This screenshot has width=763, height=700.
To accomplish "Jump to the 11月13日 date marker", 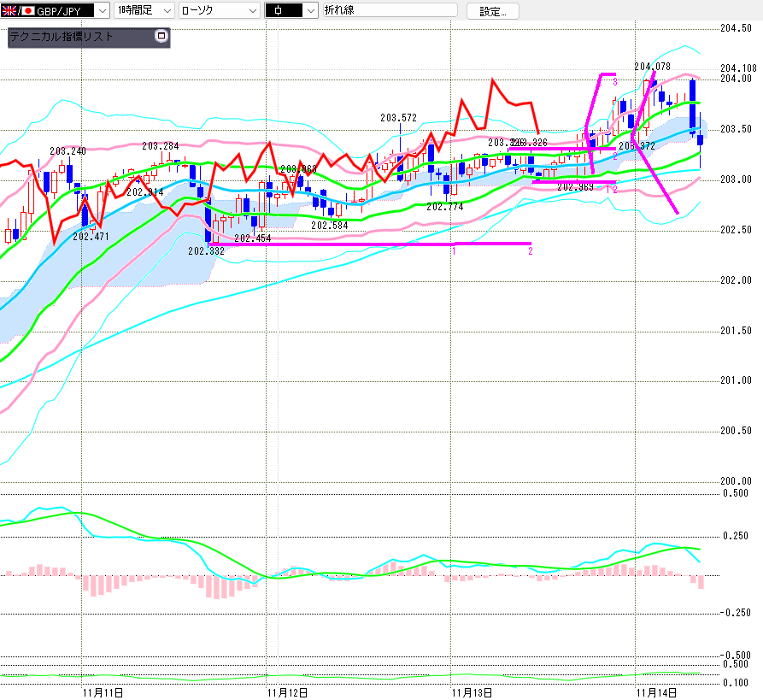I will [472, 691].
